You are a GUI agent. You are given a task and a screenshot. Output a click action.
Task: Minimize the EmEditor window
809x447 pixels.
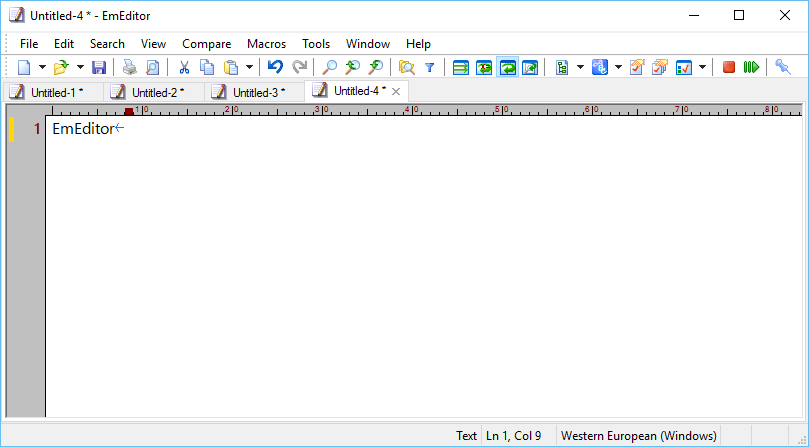pyautogui.click(x=694, y=15)
